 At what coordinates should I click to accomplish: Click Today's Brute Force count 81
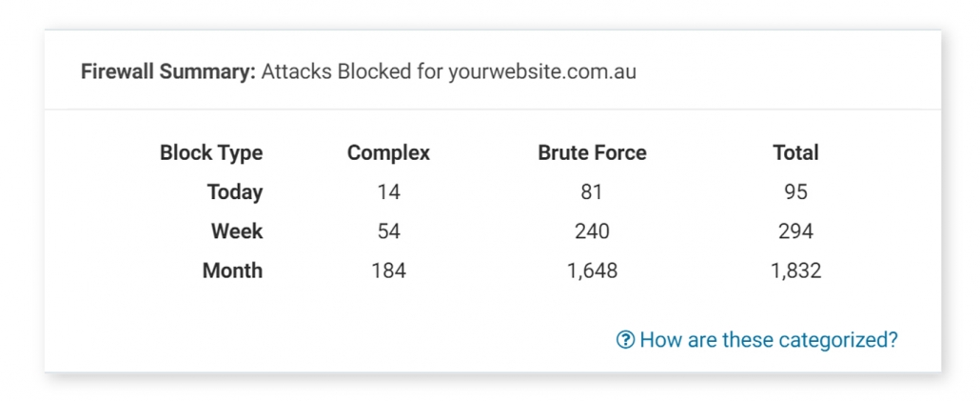click(592, 191)
